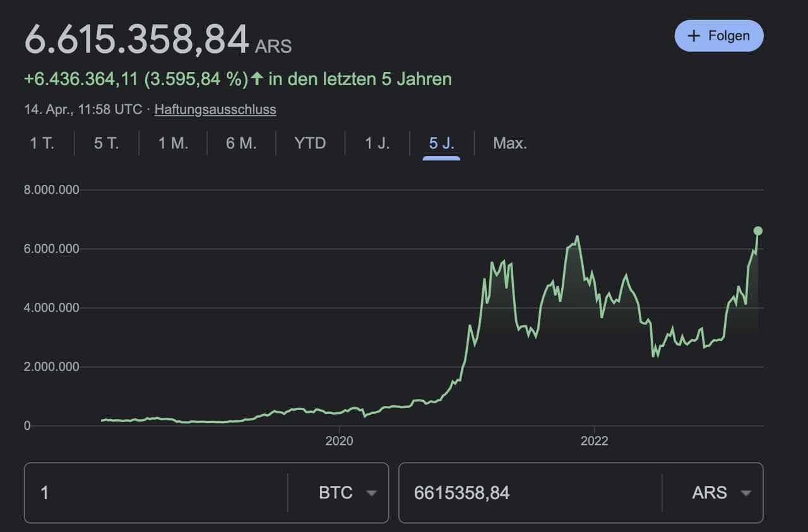The height and width of the screenshot is (532, 808).
Task: Click the 2022 label on the x-axis
Action: pyautogui.click(x=594, y=441)
